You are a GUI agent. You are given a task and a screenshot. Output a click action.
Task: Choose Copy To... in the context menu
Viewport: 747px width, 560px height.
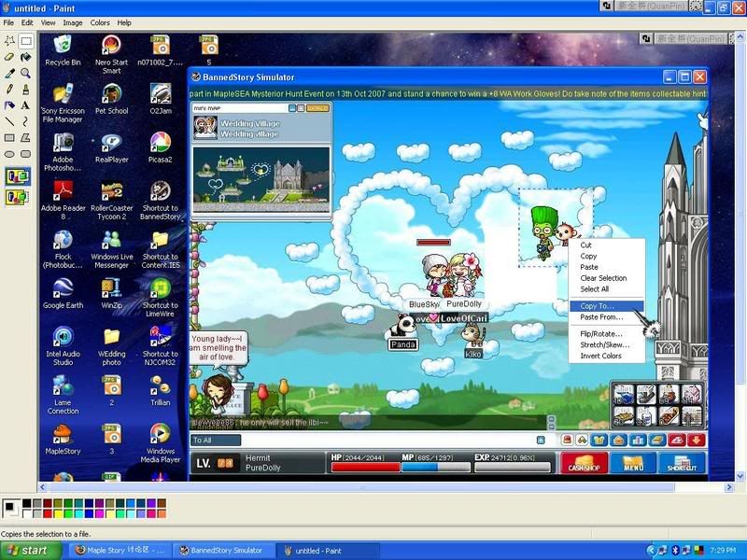[606, 306]
